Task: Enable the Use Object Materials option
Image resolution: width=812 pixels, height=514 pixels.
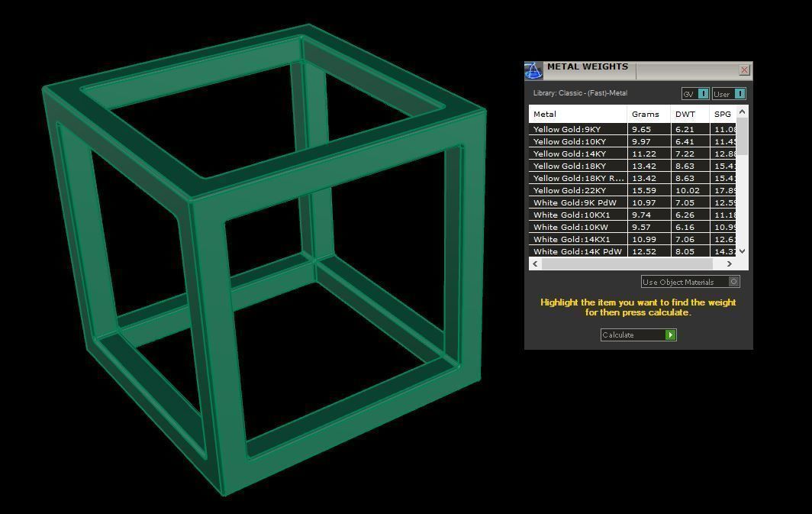Action: (x=691, y=281)
